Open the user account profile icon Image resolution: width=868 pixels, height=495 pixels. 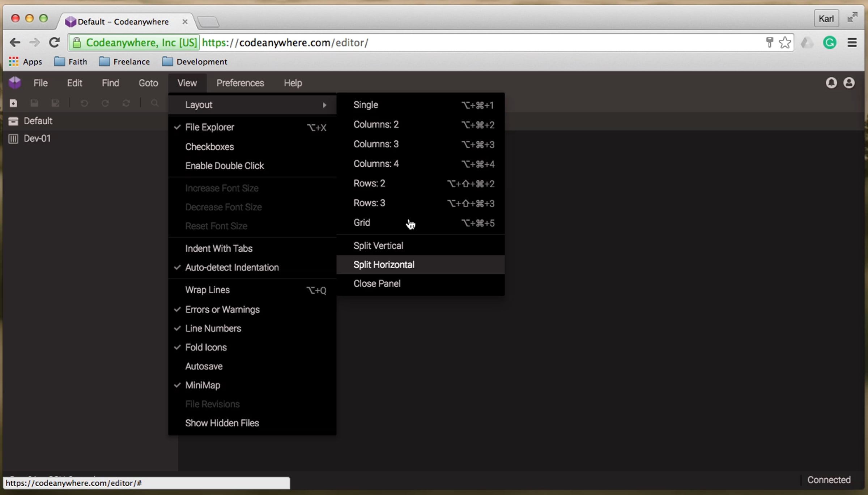click(x=849, y=83)
